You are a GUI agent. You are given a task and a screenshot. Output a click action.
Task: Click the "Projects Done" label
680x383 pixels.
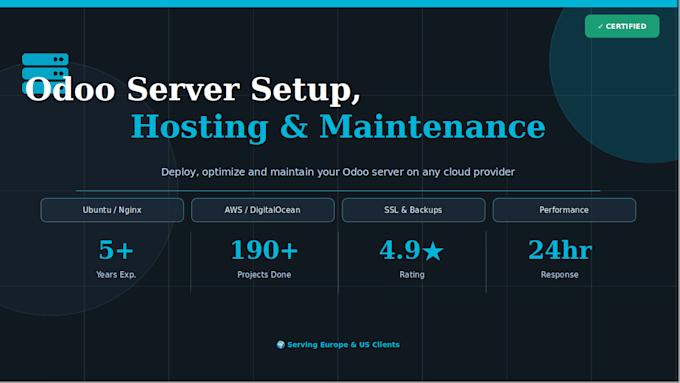click(264, 275)
